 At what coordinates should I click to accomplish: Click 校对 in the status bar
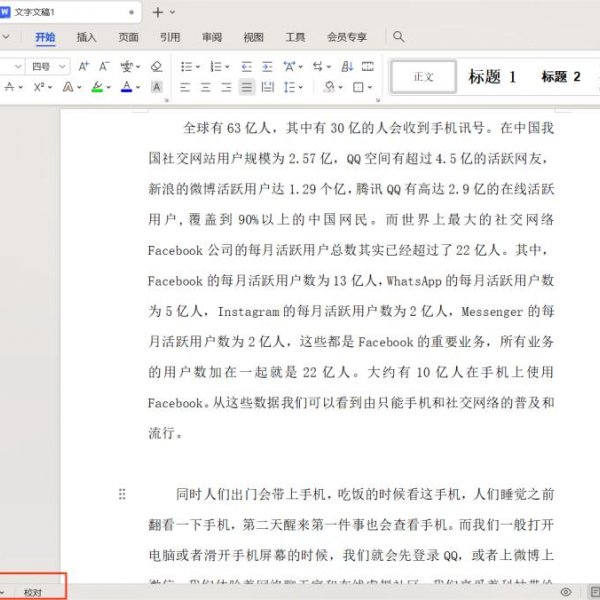coord(33,592)
